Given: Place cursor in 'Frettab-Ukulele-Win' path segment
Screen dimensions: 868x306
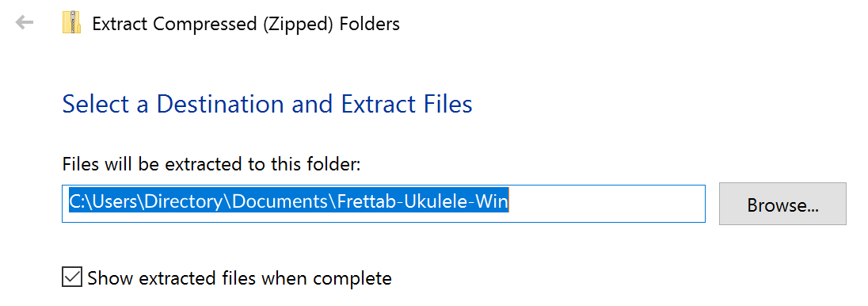Looking at the screenshot, I should tap(422, 202).
